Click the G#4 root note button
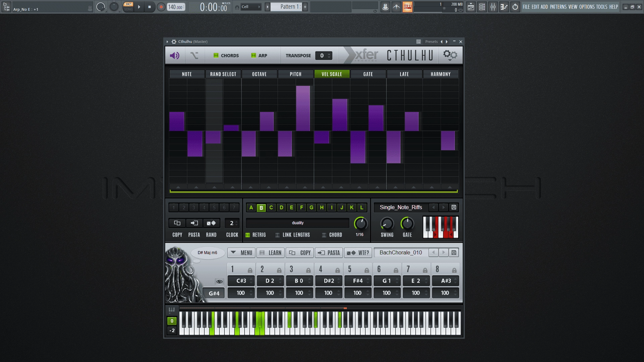Image resolution: width=644 pixels, height=362 pixels. [214, 293]
